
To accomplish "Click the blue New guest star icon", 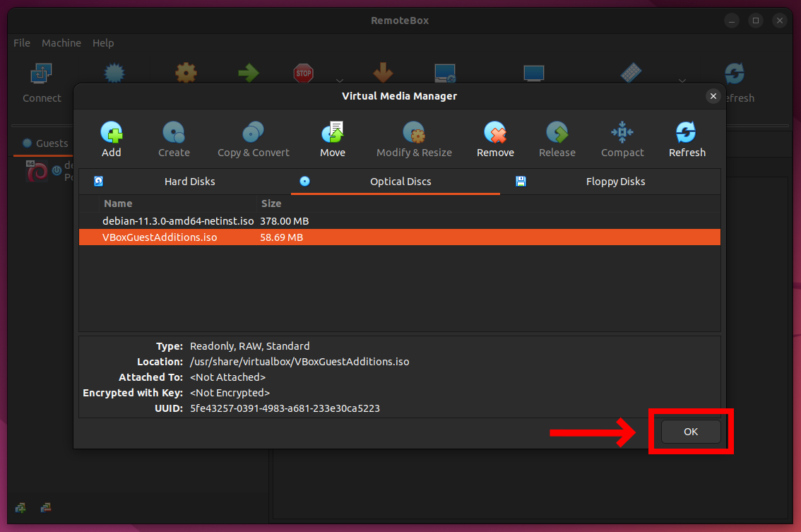I will [x=114, y=73].
